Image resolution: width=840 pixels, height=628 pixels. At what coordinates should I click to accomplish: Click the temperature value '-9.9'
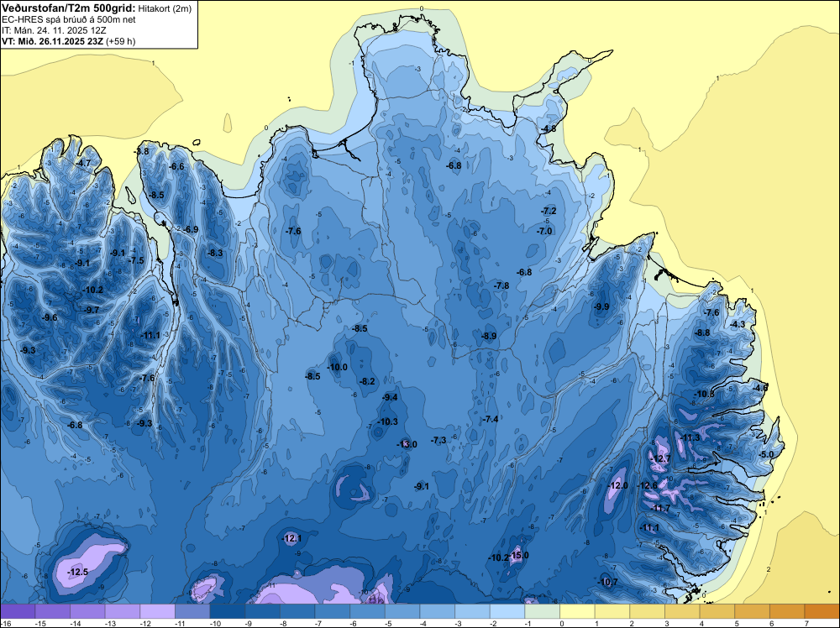601,306
